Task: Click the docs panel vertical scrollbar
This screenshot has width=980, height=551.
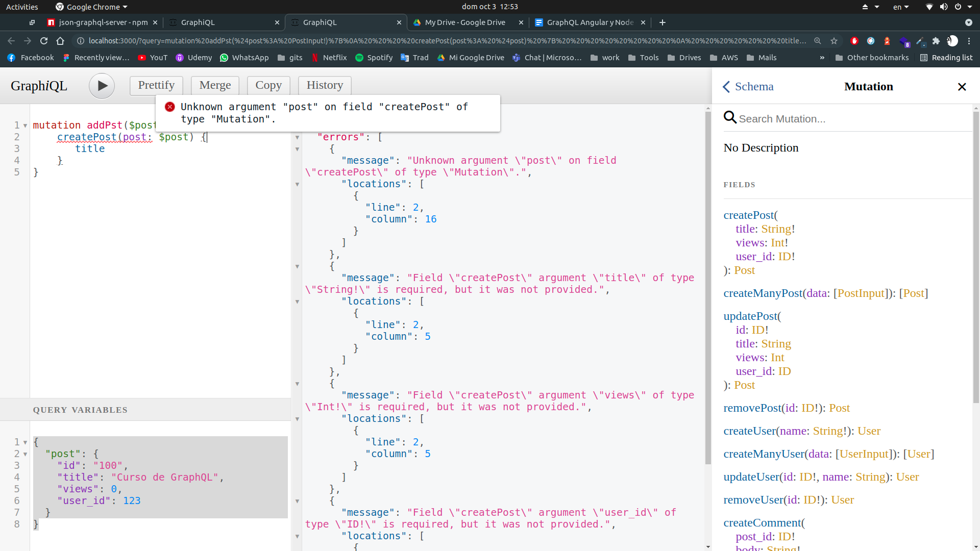Action: [x=976, y=258]
